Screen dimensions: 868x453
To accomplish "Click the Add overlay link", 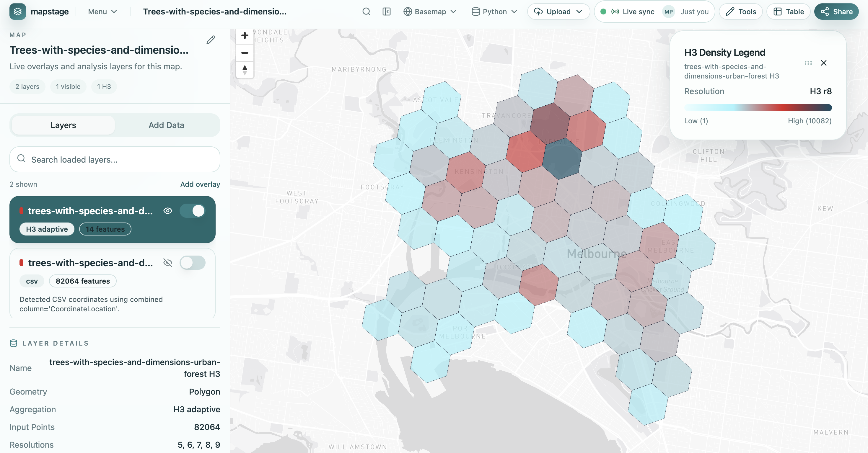I will [x=199, y=184].
